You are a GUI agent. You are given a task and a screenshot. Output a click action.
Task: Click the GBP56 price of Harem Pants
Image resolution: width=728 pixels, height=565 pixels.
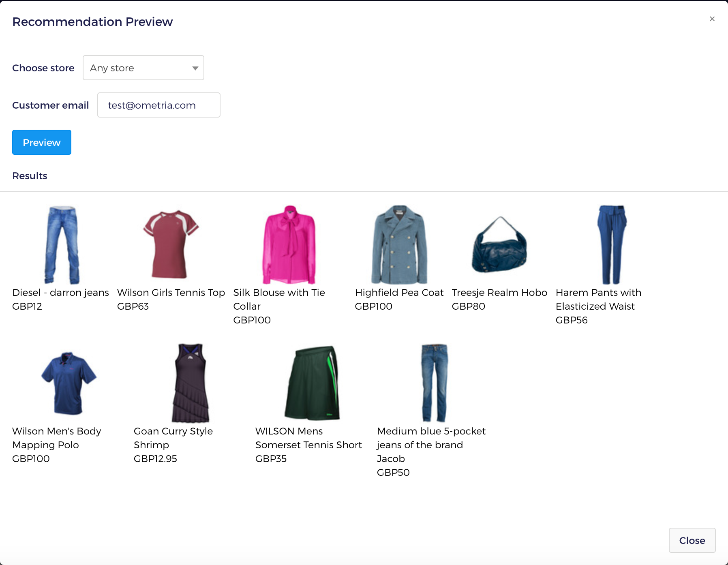point(572,320)
